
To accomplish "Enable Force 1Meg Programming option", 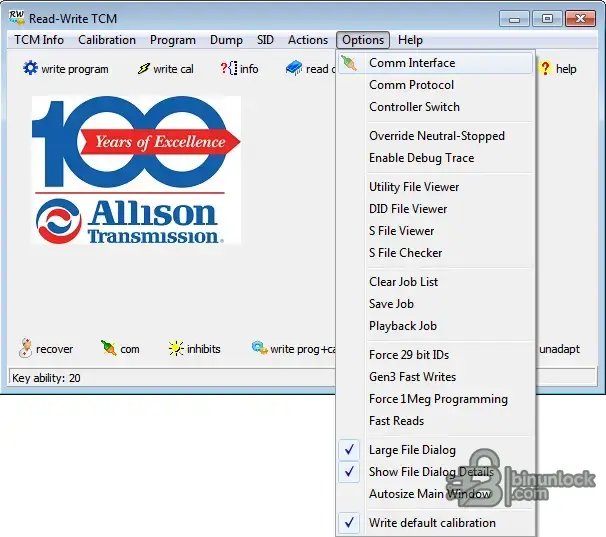I will pos(437,399).
